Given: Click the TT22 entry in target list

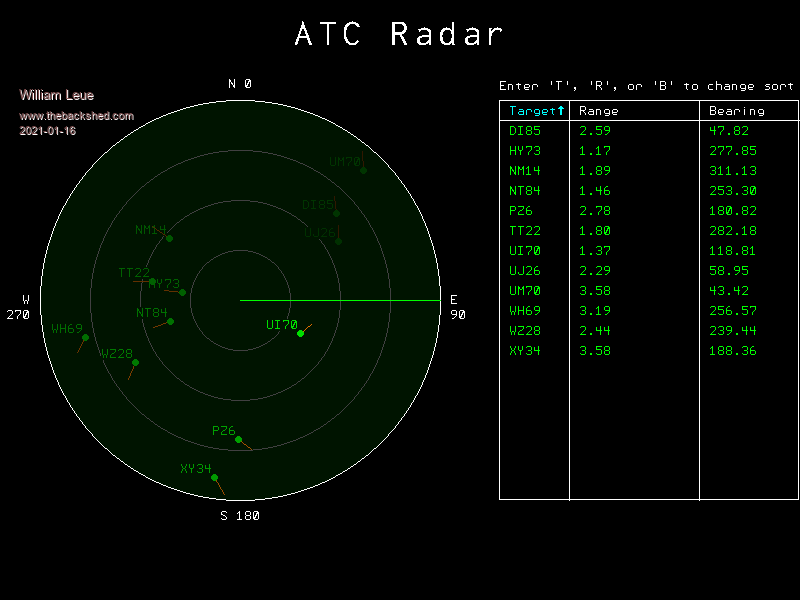Looking at the screenshot, I should pos(525,231).
